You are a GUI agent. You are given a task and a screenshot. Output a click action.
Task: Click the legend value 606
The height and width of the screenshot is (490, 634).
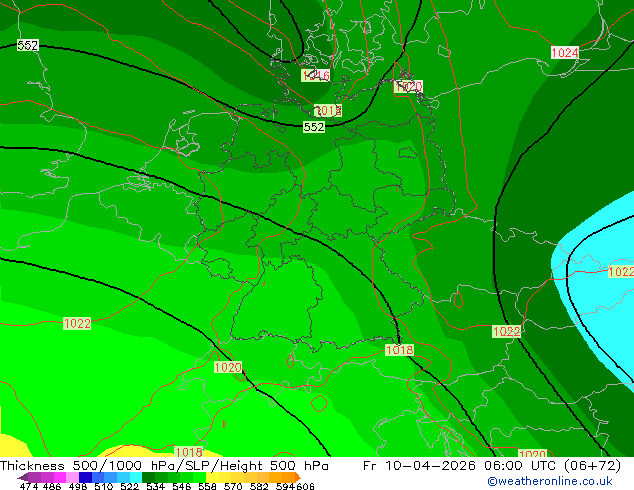point(305,486)
